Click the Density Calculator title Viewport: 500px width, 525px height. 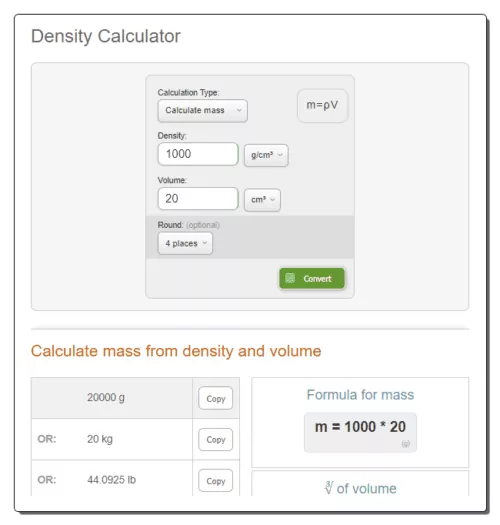[x=106, y=36]
